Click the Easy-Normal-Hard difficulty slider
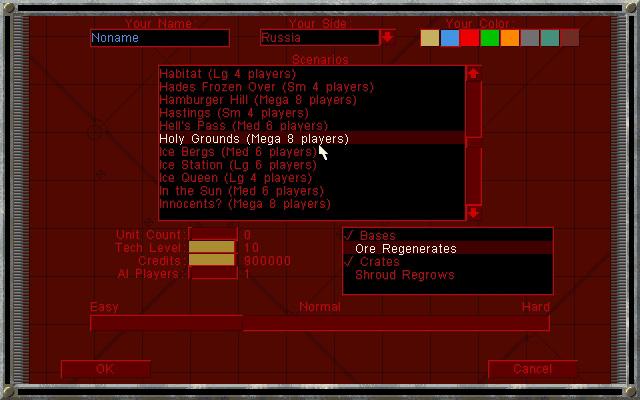640x400 pixels. (320, 323)
